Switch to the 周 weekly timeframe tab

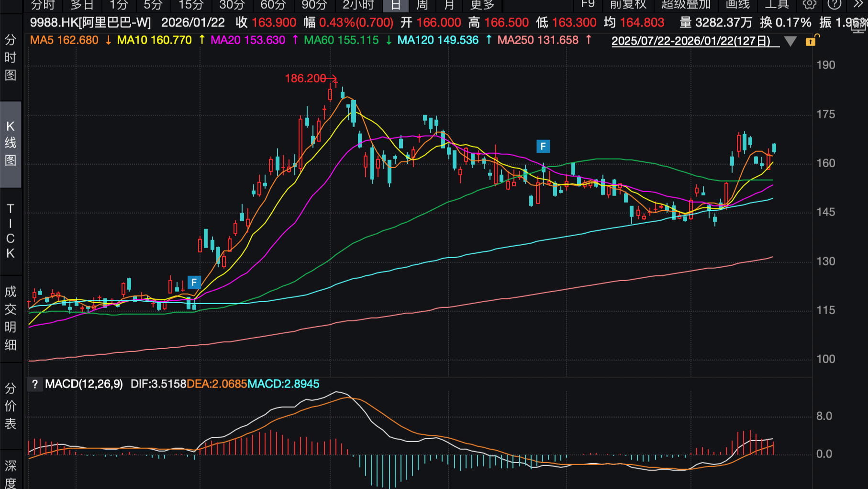click(x=422, y=5)
